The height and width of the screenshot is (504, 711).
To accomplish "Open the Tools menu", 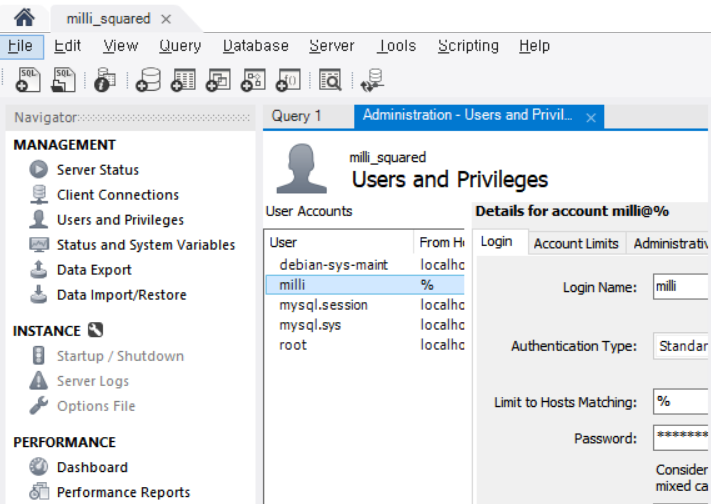I will [x=396, y=46].
